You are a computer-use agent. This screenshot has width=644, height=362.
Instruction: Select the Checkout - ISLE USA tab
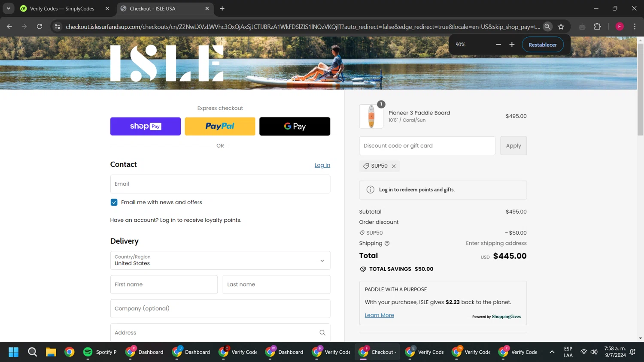(152, 9)
